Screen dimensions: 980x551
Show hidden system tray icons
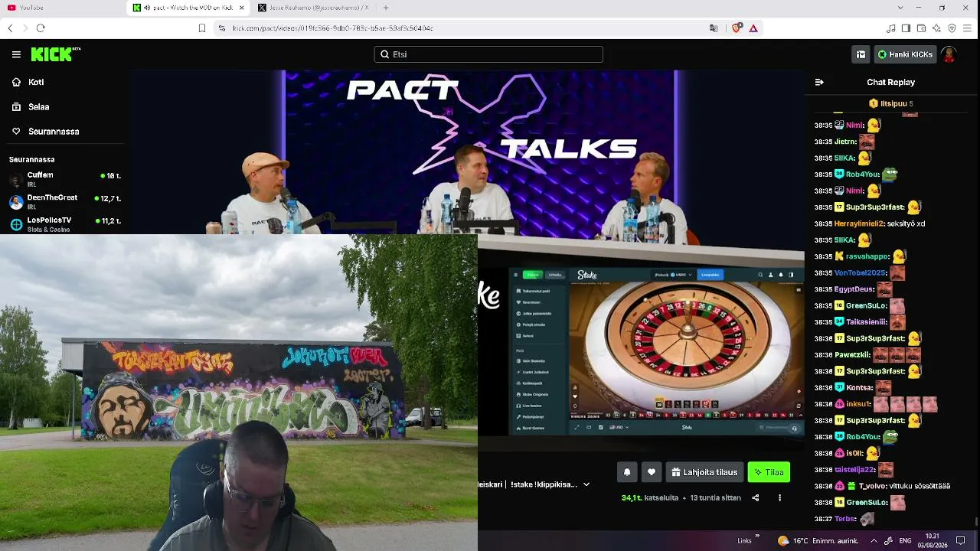click(x=874, y=540)
